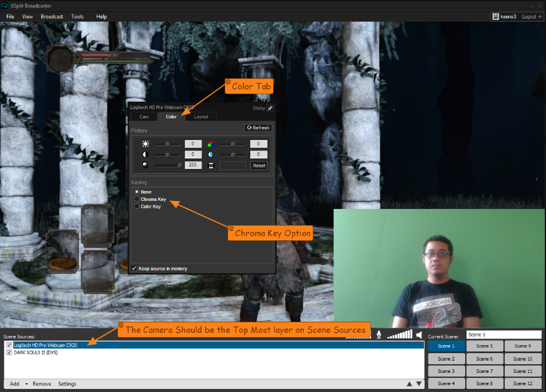Image resolution: width=546 pixels, height=392 pixels.
Task: Click the Refresh button
Action: (258, 128)
